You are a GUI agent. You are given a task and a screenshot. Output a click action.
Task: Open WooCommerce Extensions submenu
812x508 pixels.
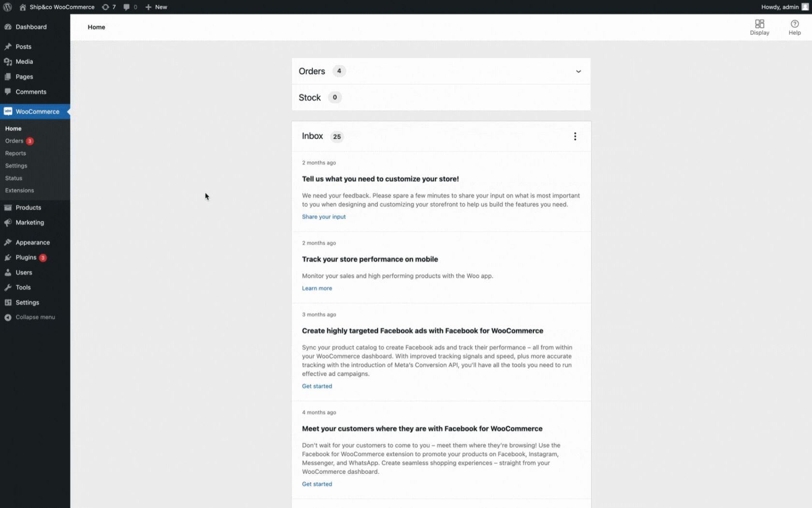19,191
